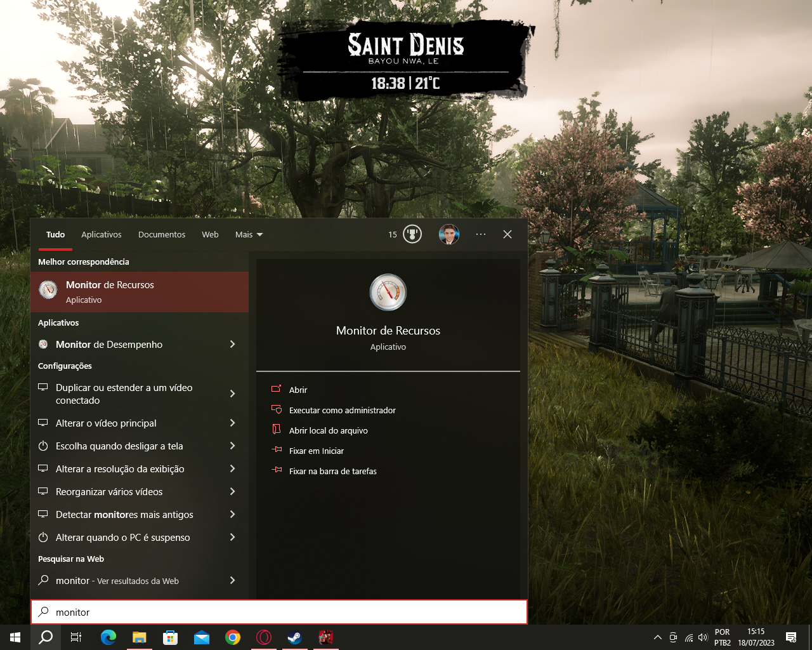Image resolution: width=812 pixels, height=650 pixels.
Task: Click the Monitor de Desempenho app icon
Action: coord(43,344)
